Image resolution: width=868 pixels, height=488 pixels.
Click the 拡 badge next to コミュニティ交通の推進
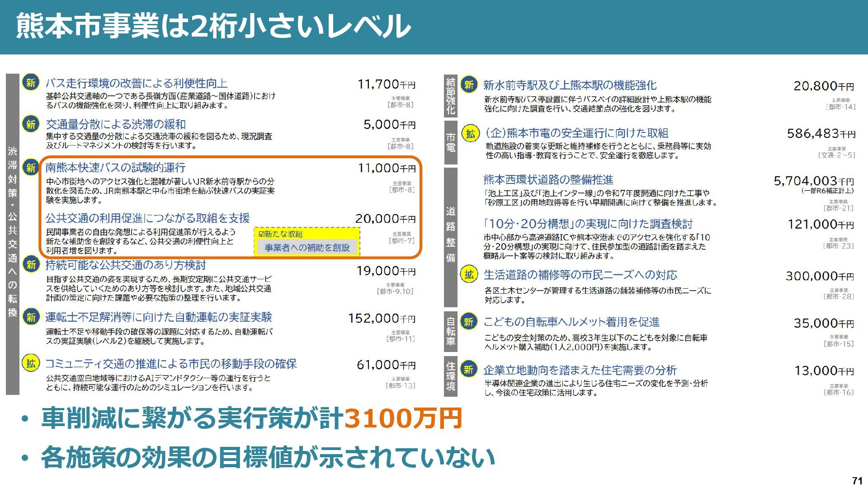(x=30, y=363)
